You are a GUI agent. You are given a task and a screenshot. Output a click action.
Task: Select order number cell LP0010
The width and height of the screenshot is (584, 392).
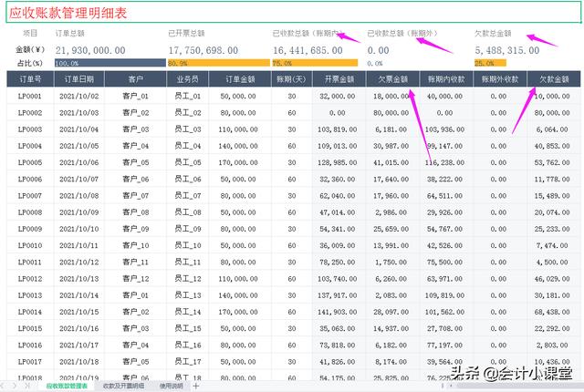[x=30, y=245]
